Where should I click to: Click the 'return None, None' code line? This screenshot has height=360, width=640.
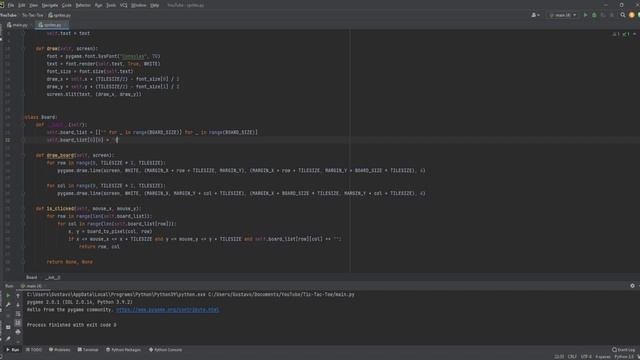pyautogui.click(x=69, y=262)
